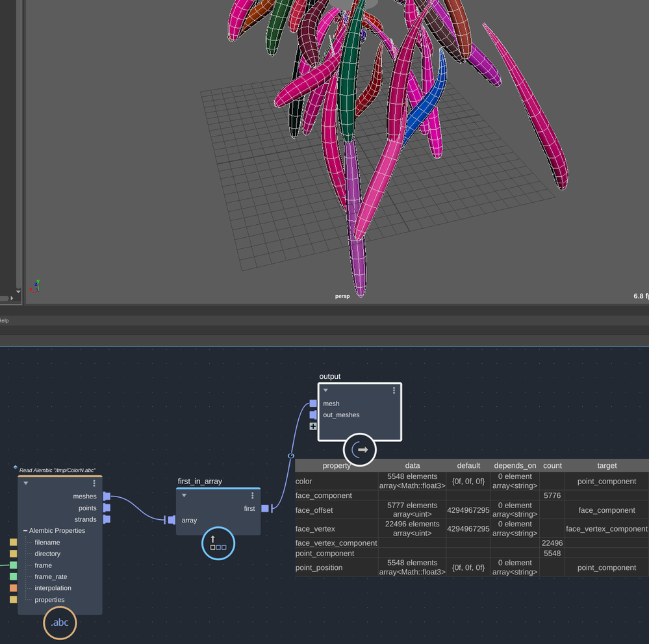Click the plus icon to add an output port

click(313, 426)
